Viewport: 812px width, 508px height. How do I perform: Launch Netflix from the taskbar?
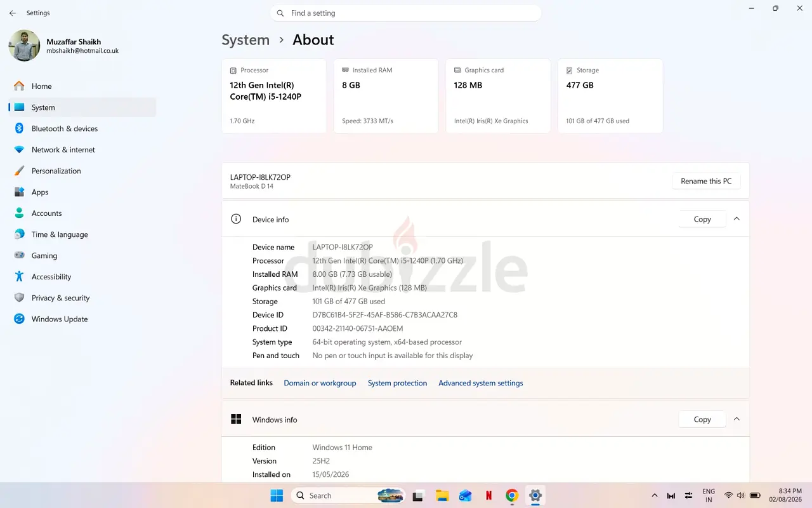point(489,495)
